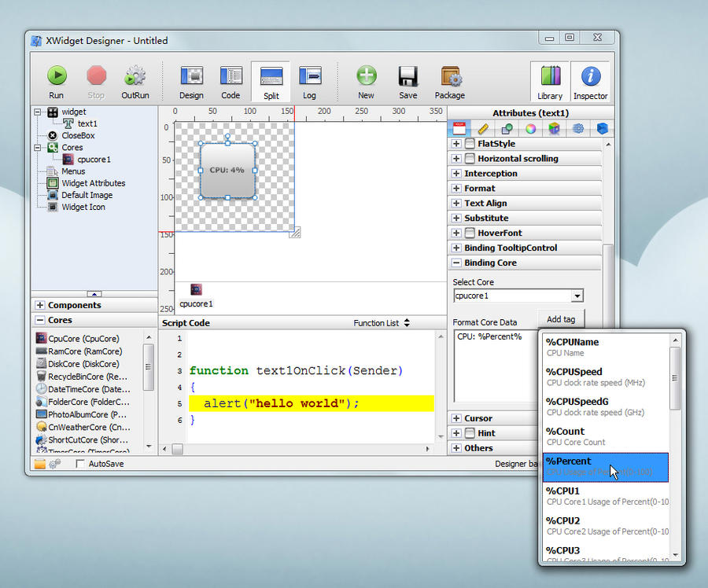Choose %CPUName tag from list
The height and width of the screenshot is (588, 708).
click(606, 347)
